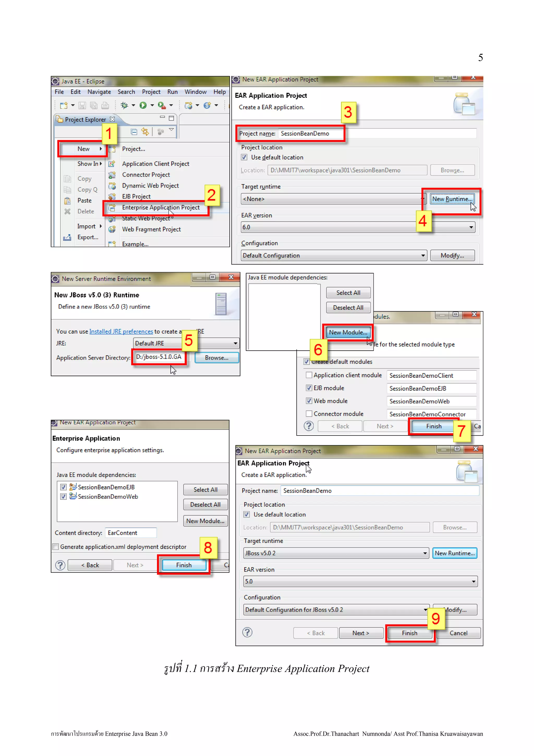This screenshot has height=756, width=534.
Task: Click highlighted New Module... button
Action: [x=348, y=332]
